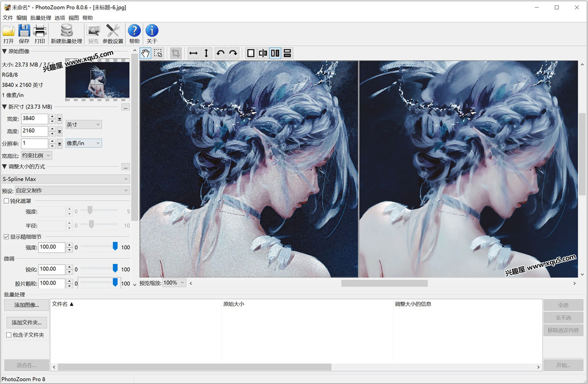Open the 预览缩放 100% dropdown
This screenshot has width=588, height=384.
[x=174, y=283]
